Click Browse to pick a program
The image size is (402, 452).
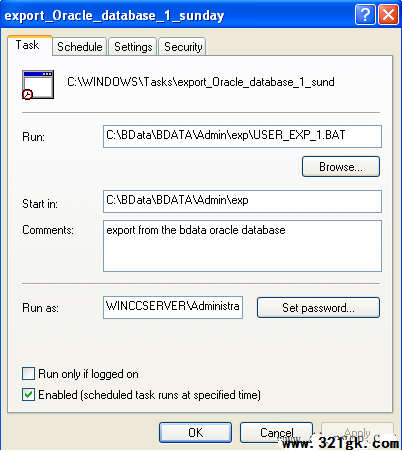[x=341, y=166]
